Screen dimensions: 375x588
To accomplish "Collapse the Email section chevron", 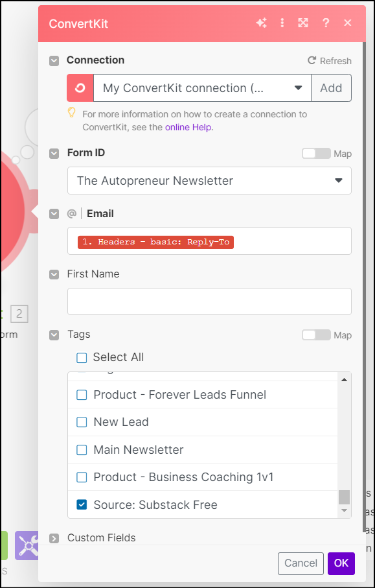I will [54, 214].
